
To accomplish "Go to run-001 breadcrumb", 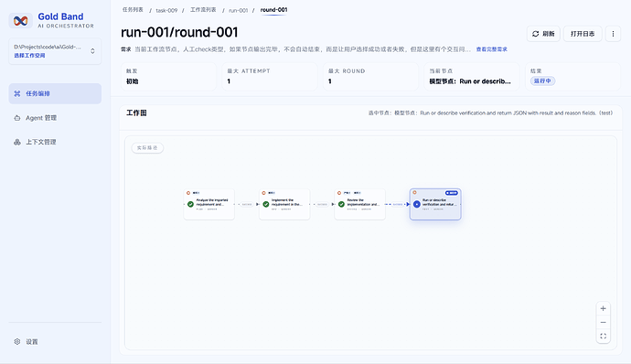I will tap(239, 10).
